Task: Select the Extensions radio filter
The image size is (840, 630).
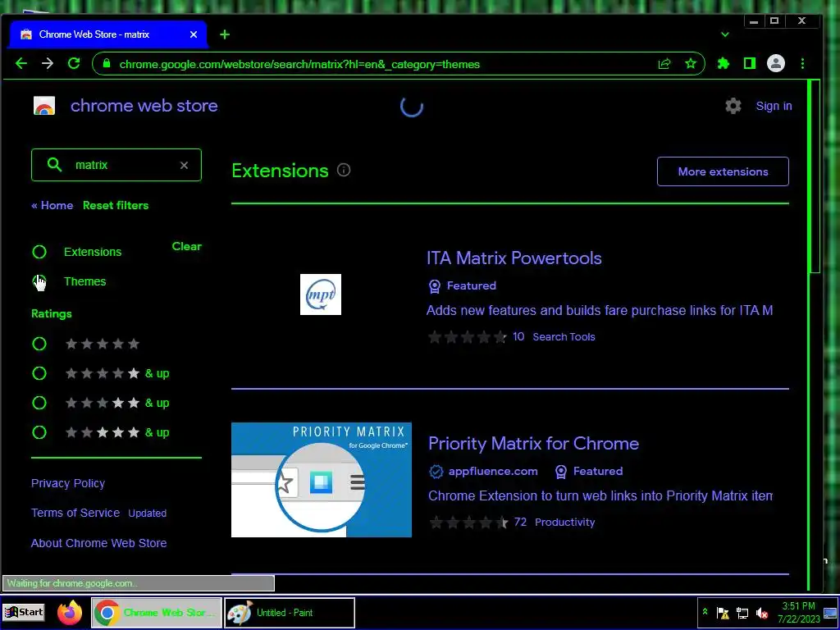Action: click(39, 252)
